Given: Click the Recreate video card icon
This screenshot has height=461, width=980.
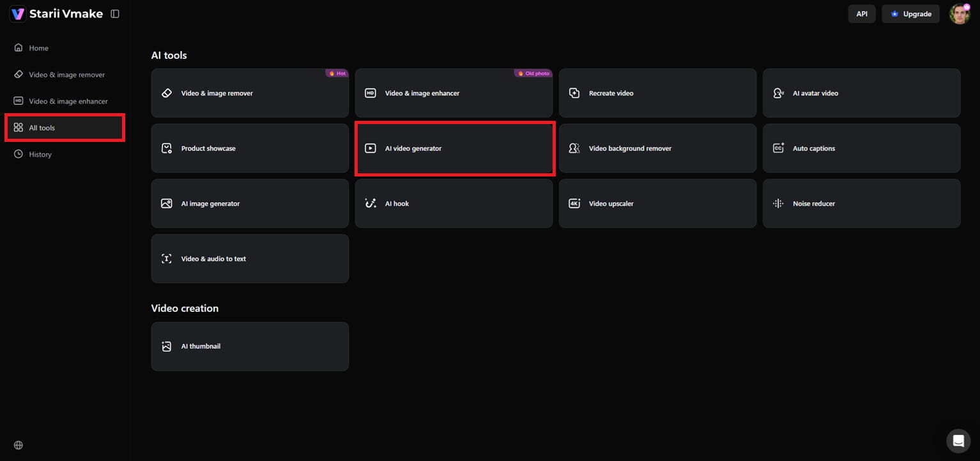Looking at the screenshot, I should click(x=574, y=93).
